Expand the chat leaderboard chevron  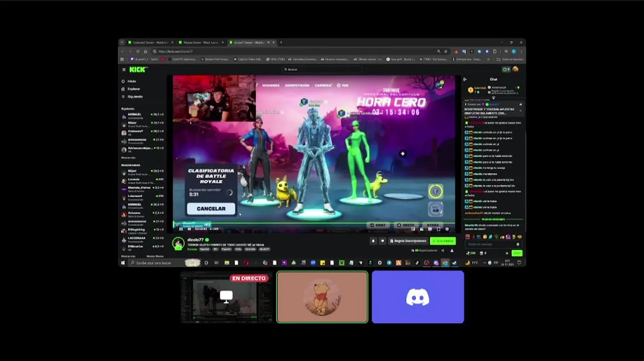tap(493, 97)
